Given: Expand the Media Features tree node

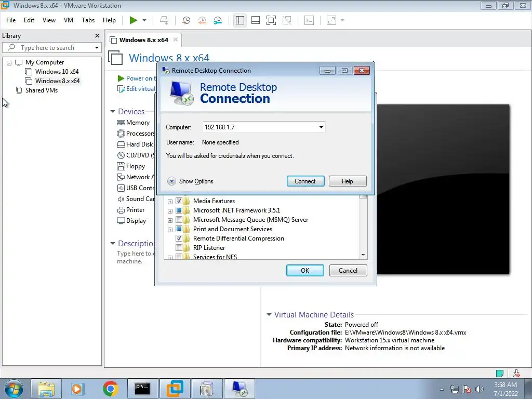Looking at the screenshot, I should [170, 202].
